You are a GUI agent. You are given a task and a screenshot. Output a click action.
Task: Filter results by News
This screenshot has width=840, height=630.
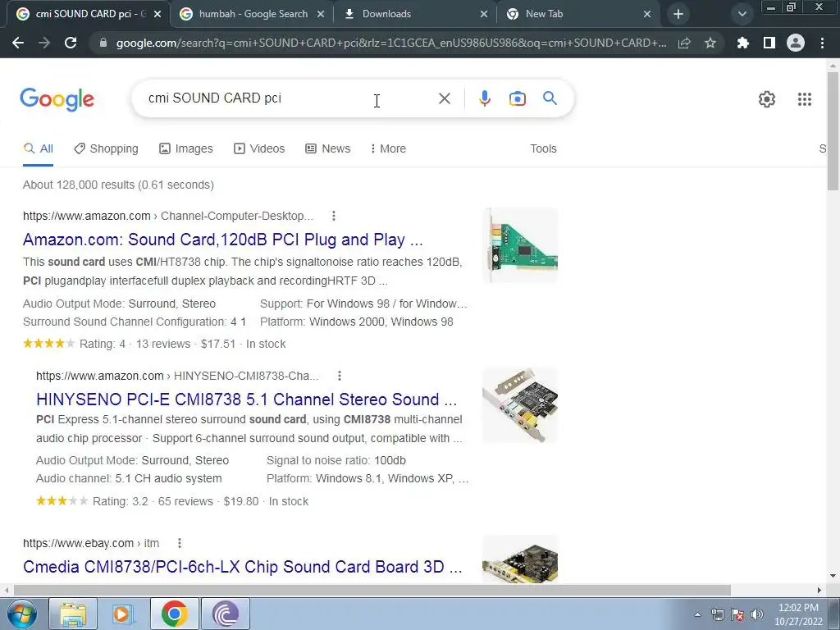point(328,149)
